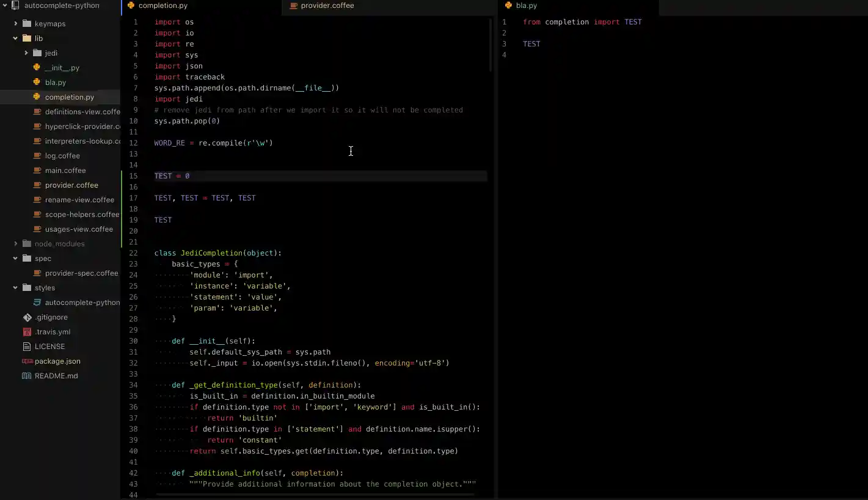Screen dimensions: 868x500
Task: Click the book icon beside README.md
Action: [x=27, y=376]
